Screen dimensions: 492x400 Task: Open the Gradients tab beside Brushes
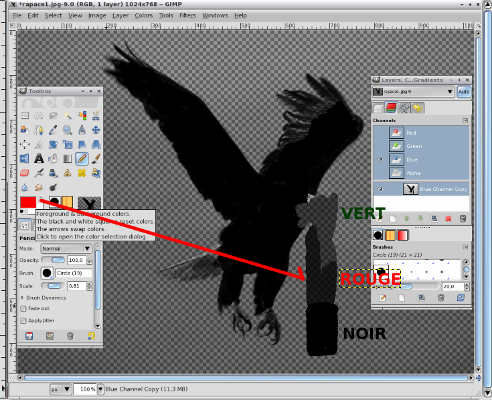point(403,235)
